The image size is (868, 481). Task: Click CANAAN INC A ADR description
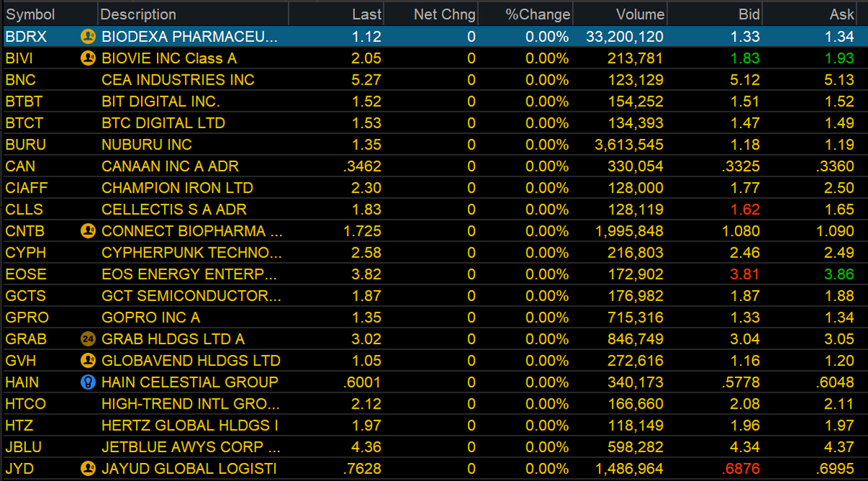(170, 166)
